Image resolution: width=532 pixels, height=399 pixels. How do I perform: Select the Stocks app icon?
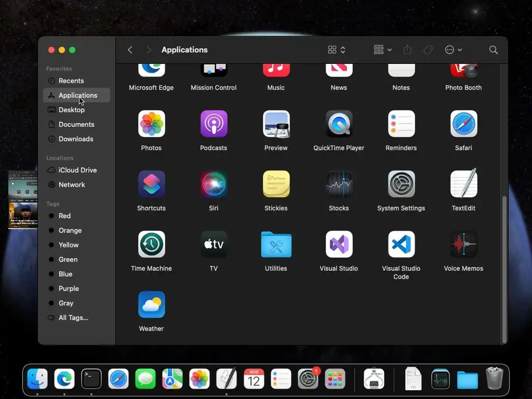coord(339,184)
